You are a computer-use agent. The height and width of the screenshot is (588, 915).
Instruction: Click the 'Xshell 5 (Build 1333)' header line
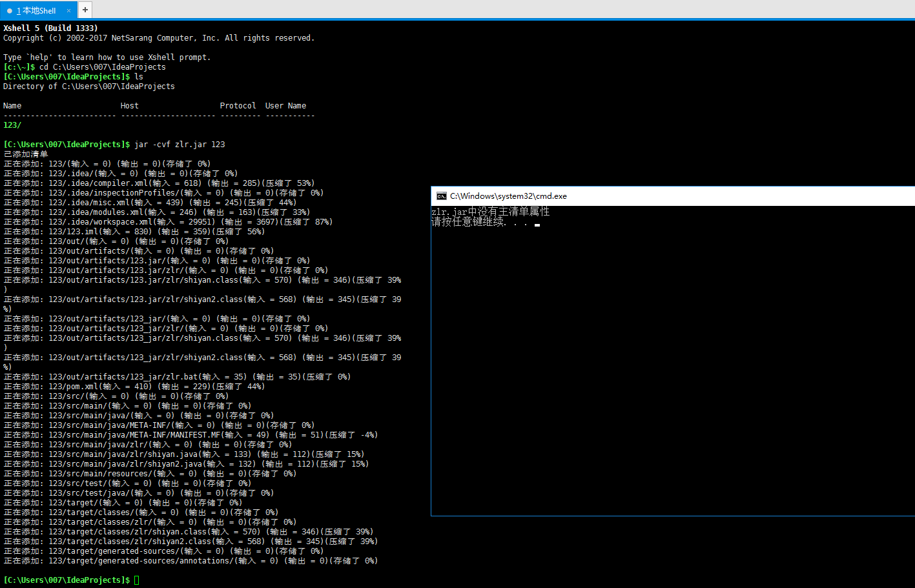click(50, 28)
